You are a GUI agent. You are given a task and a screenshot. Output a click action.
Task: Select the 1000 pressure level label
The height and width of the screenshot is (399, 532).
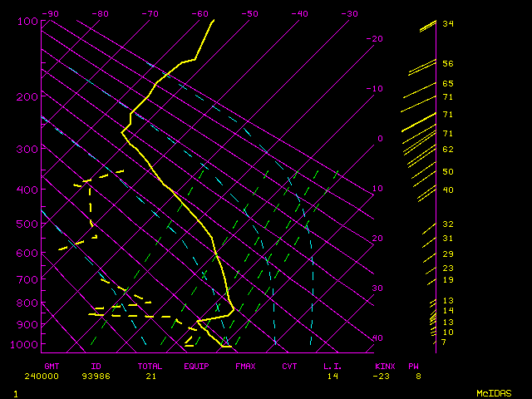pos(27,345)
